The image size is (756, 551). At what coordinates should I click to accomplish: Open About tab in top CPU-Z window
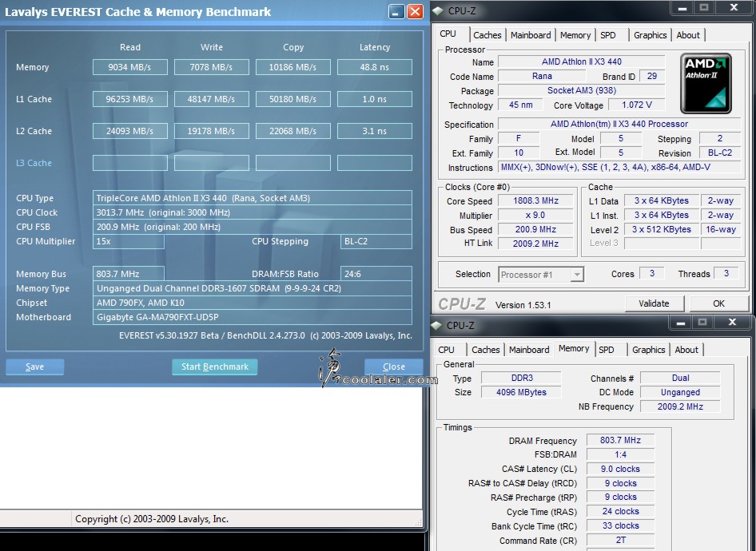point(688,35)
